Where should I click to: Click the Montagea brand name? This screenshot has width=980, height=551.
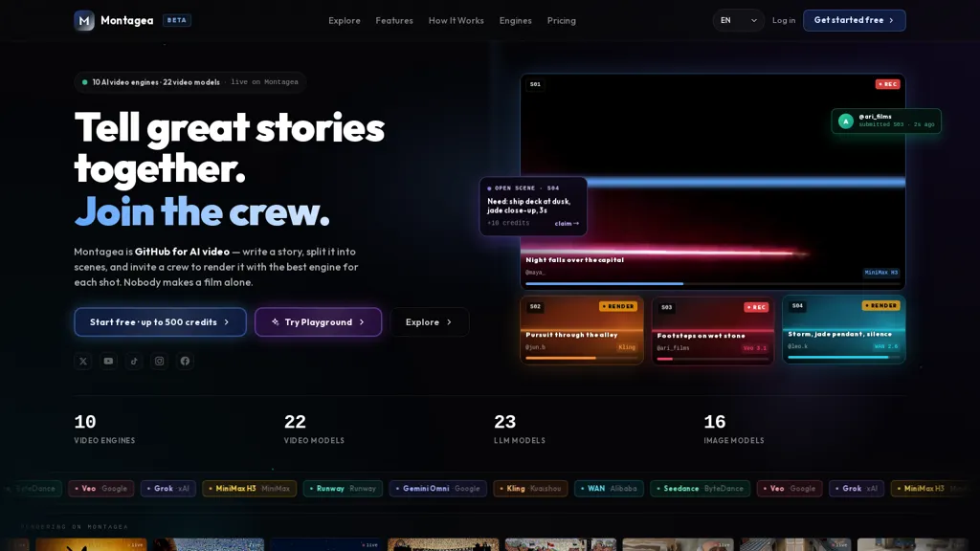127,21
